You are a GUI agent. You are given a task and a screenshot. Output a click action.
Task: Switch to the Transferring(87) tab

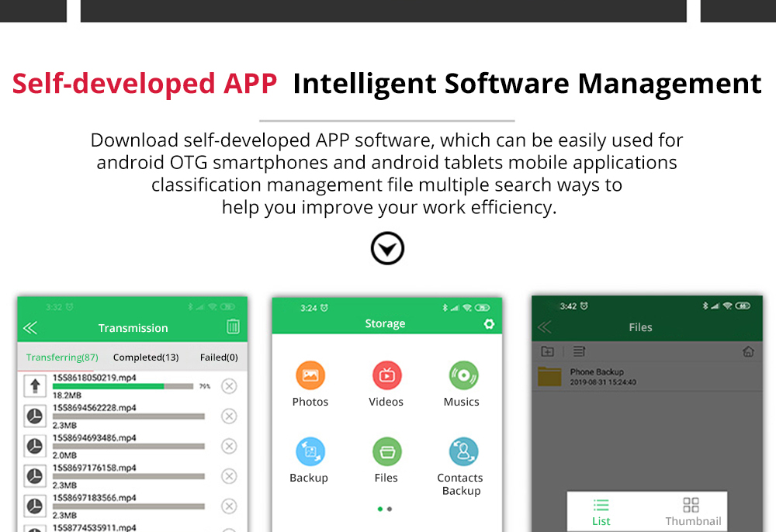pos(62,358)
